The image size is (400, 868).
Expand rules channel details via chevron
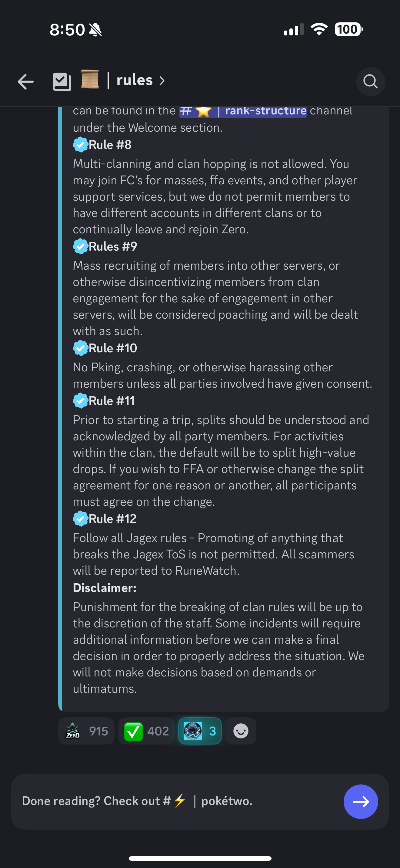pyautogui.click(x=162, y=81)
